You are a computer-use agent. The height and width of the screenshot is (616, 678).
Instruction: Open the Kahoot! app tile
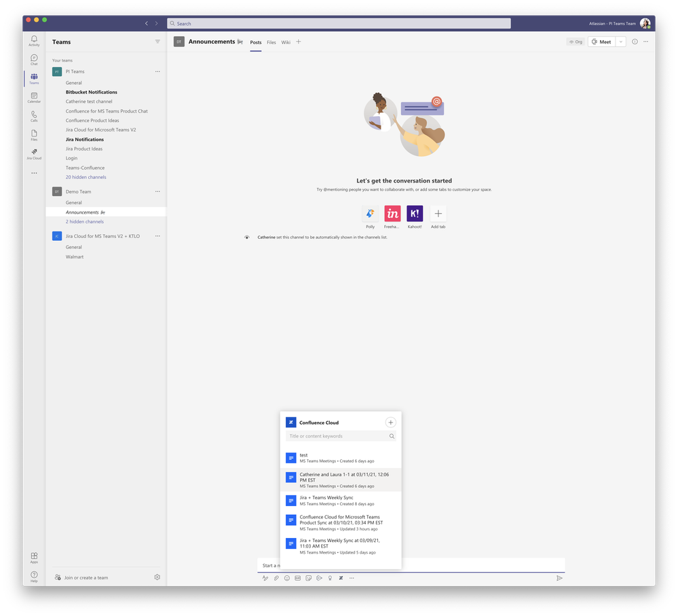click(x=415, y=214)
